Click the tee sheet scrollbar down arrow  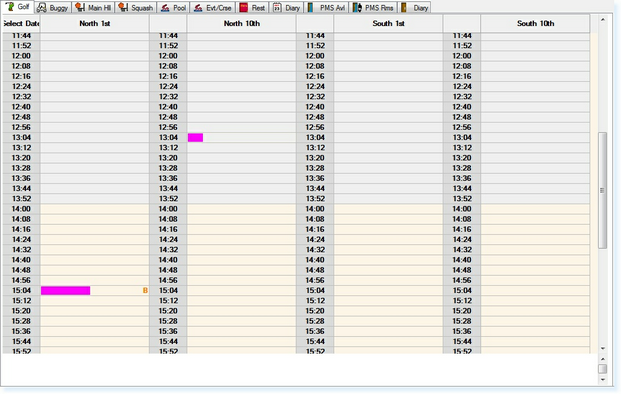[602, 348]
